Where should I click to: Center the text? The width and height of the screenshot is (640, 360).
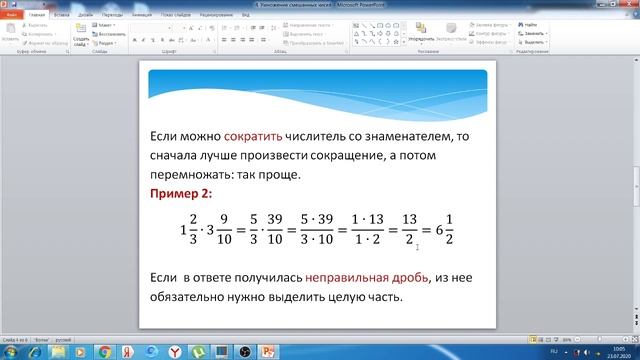click(233, 40)
